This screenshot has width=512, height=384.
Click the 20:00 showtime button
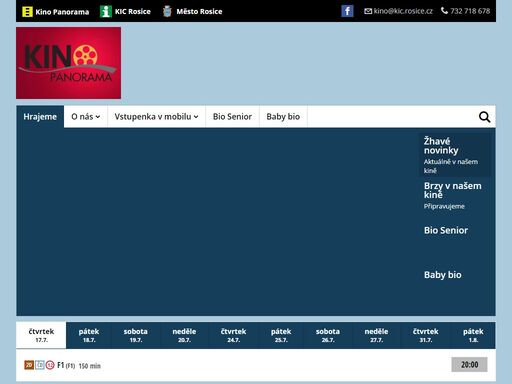469,365
